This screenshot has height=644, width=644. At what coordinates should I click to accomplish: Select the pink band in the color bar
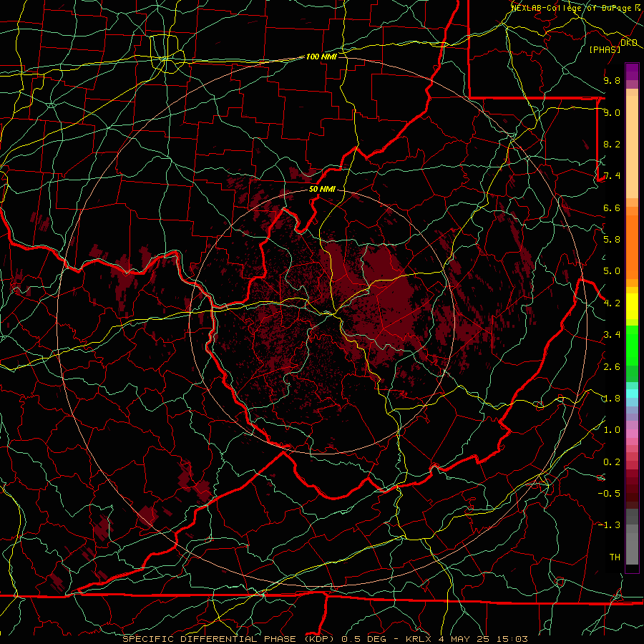pyautogui.click(x=632, y=434)
